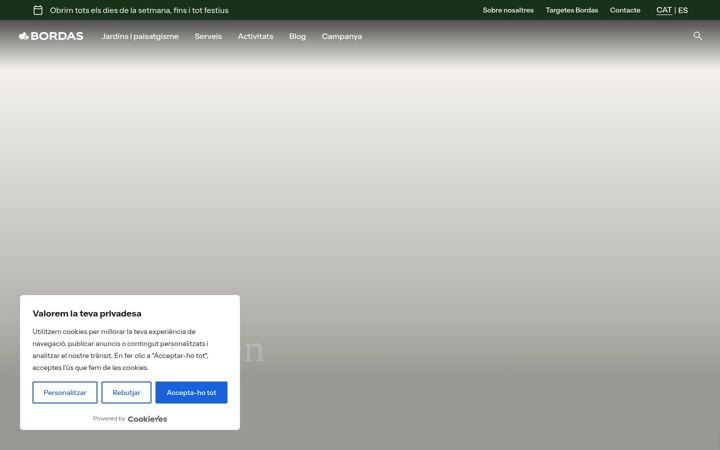This screenshot has width=720, height=450.
Task: Open Jardins i paisatgisme menu
Action: click(140, 36)
